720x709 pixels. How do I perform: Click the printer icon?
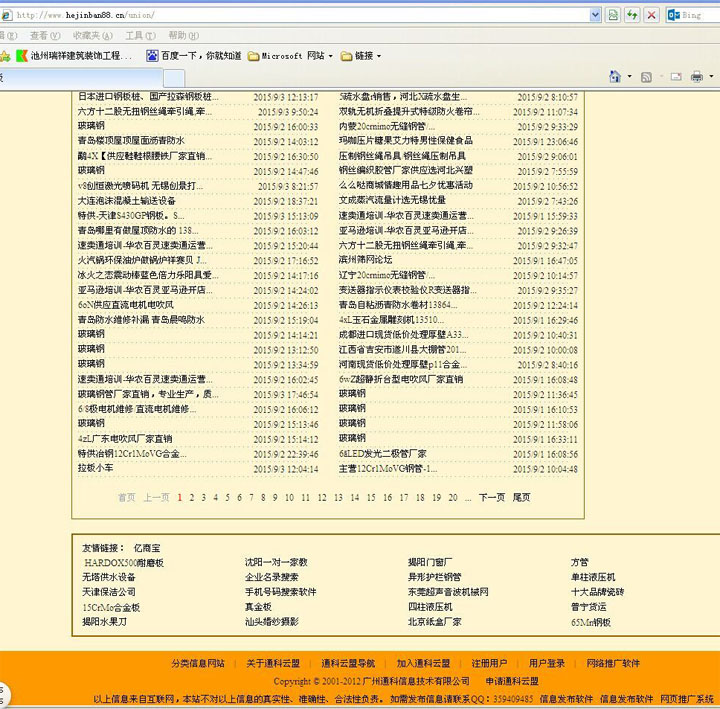coord(696,76)
